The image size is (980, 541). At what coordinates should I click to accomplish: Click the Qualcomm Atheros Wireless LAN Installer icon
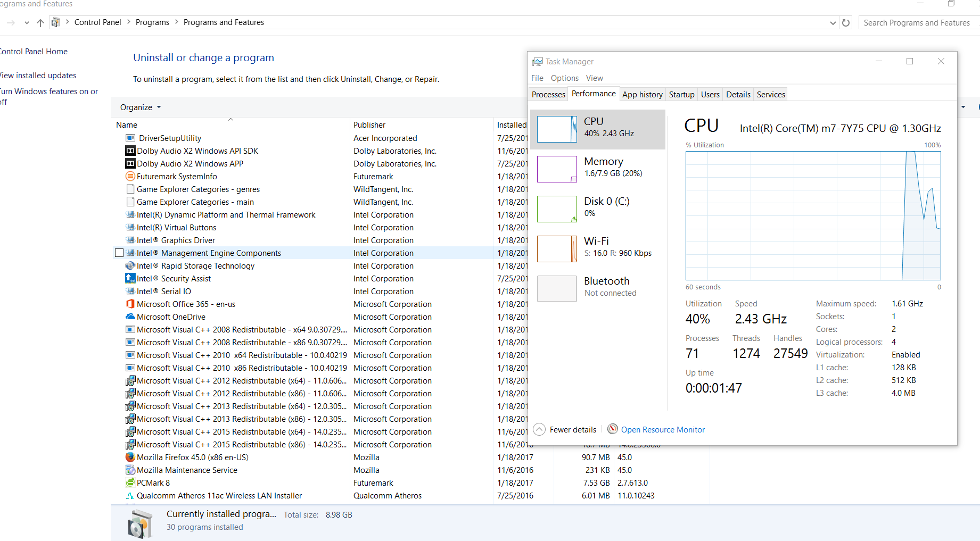coord(130,495)
